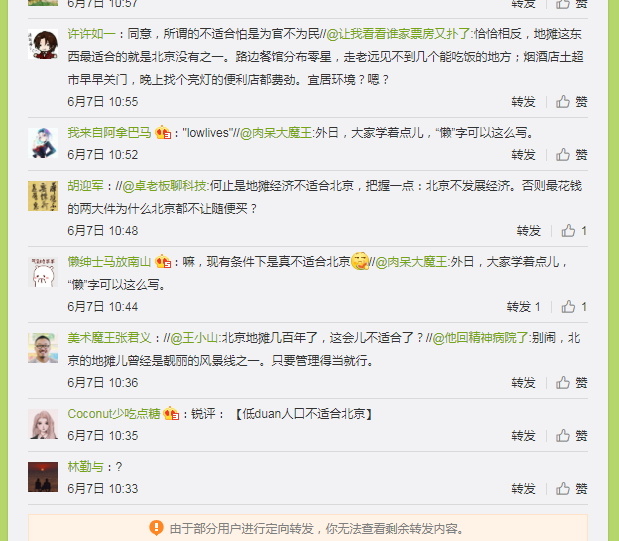Visit @卓老板聊科技 mentioned profile
The width and height of the screenshot is (619, 541).
[x=165, y=186]
